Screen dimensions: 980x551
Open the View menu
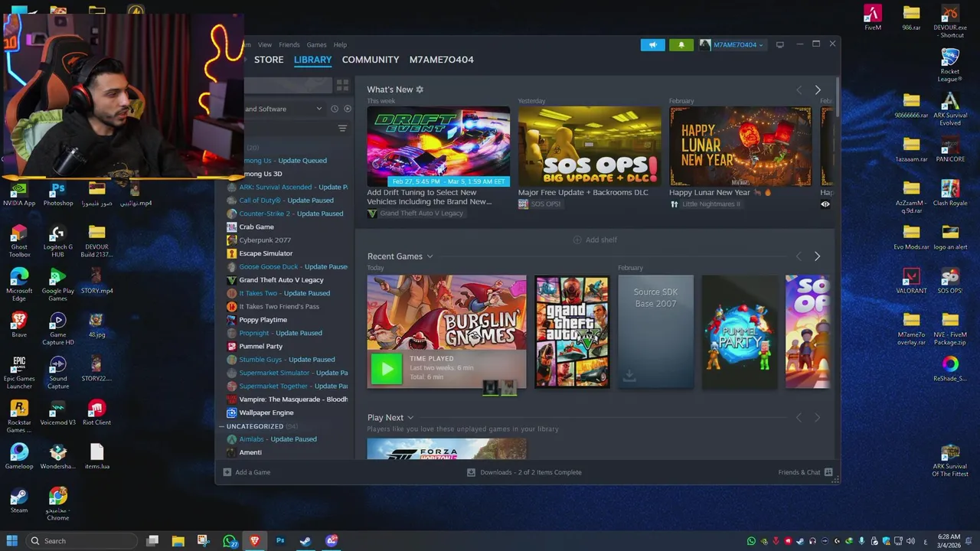[x=265, y=44]
